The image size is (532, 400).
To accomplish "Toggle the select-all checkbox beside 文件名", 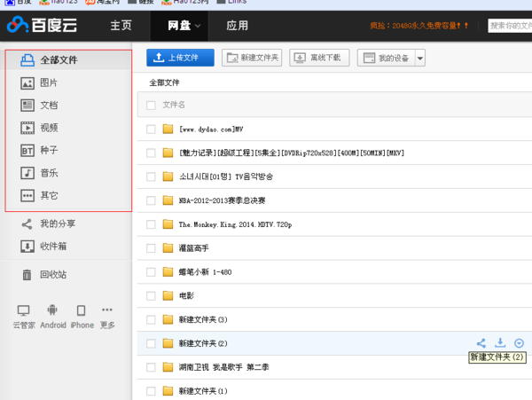I will pos(151,105).
